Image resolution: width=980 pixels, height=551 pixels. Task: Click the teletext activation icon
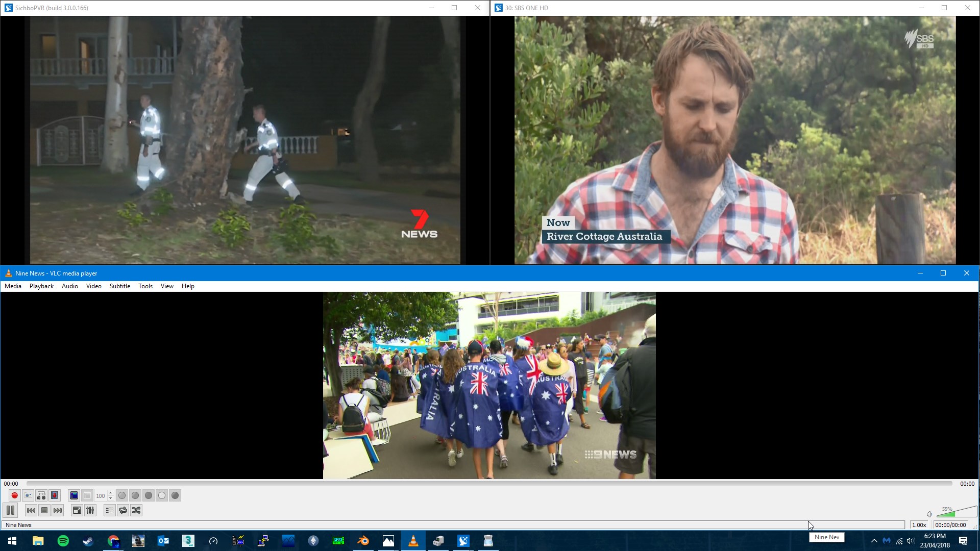(74, 495)
